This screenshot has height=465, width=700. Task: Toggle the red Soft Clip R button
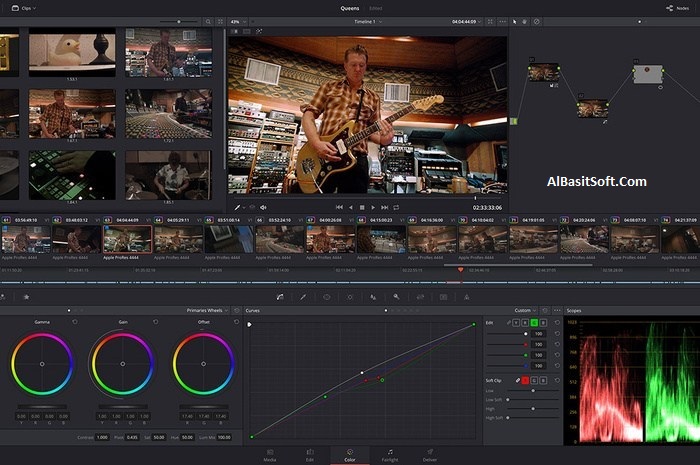coord(525,380)
